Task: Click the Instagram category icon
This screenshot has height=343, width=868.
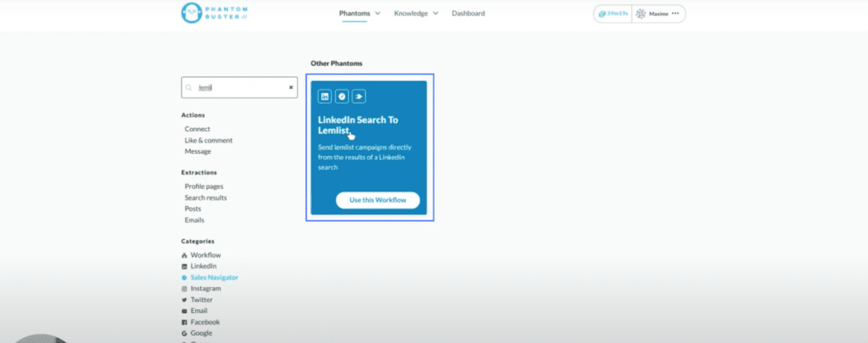Action: click(184, 288)
